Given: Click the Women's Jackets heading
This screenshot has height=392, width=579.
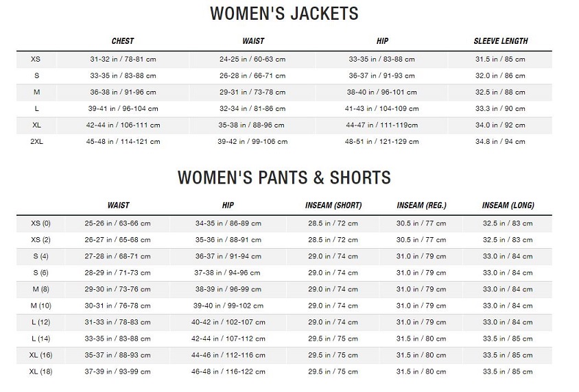Looking at the screenshot, I should (x=284, y=13).
